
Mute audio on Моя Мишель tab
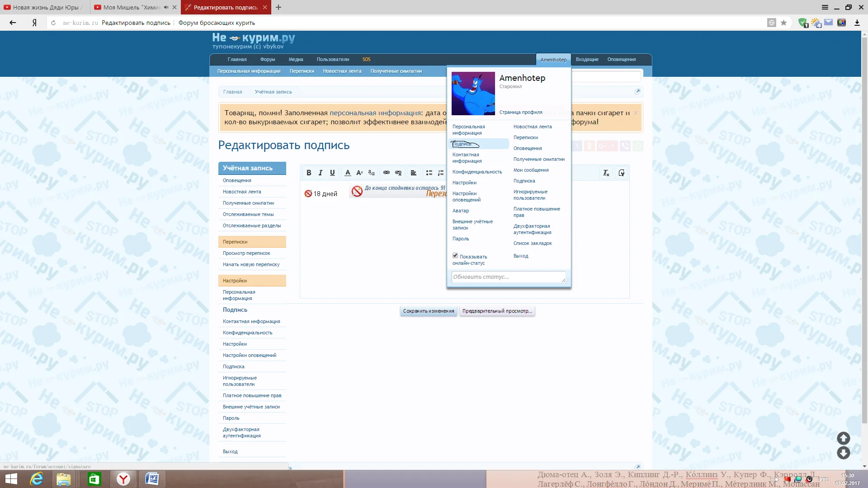(x=166, y=7)
